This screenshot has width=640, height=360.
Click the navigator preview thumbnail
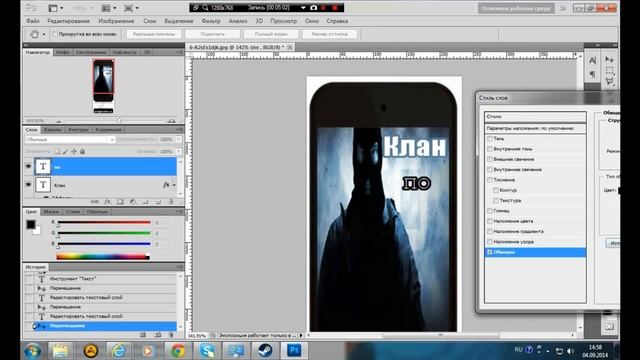103,86
